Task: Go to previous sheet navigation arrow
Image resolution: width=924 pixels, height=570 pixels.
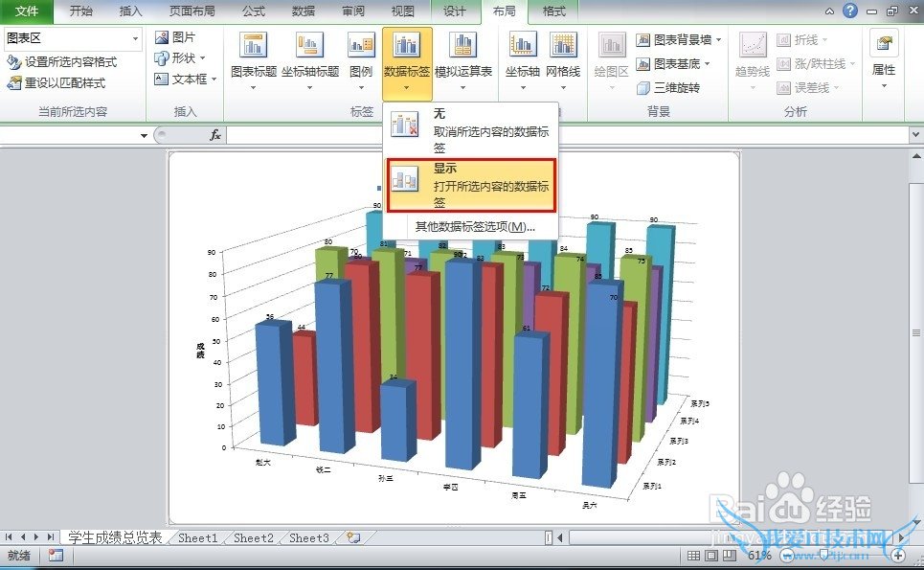Action: [22, 537]
